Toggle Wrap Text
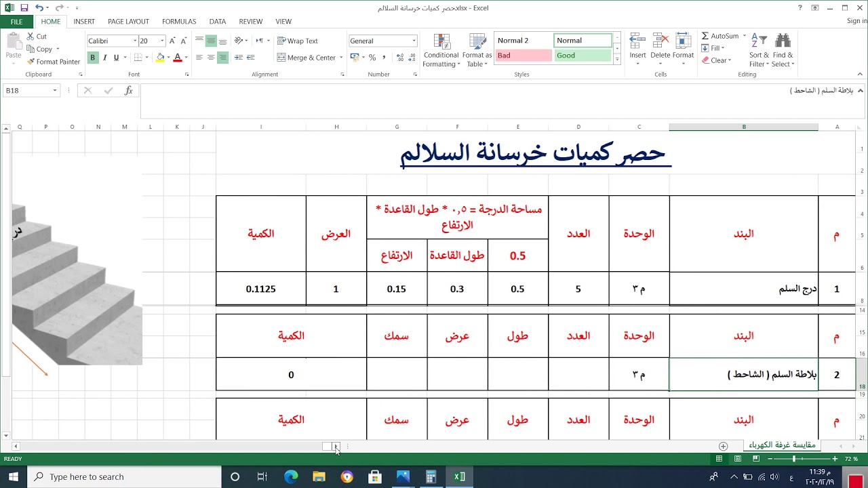The height and width of the screenshot is (488, 868). point(297,41)
